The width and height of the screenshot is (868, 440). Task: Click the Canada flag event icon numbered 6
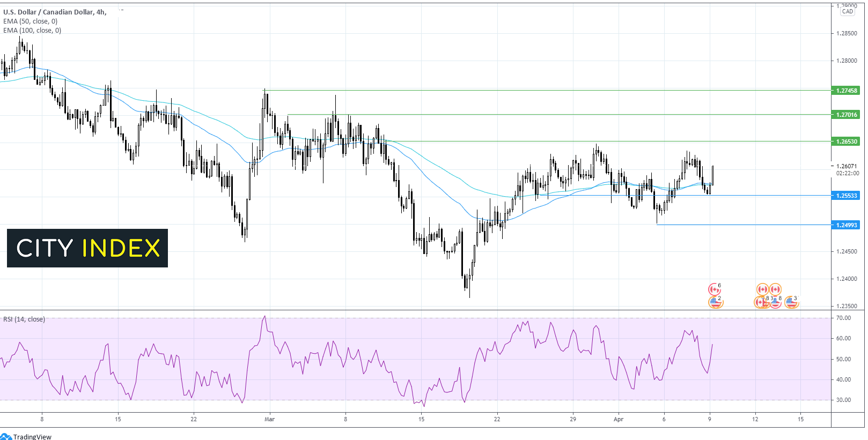tap(714, 290)
